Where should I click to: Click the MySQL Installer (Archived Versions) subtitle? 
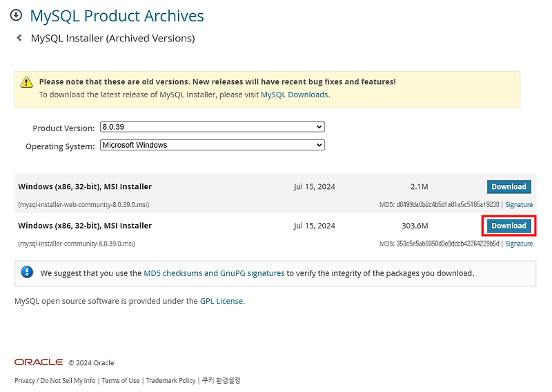point(112,38)
